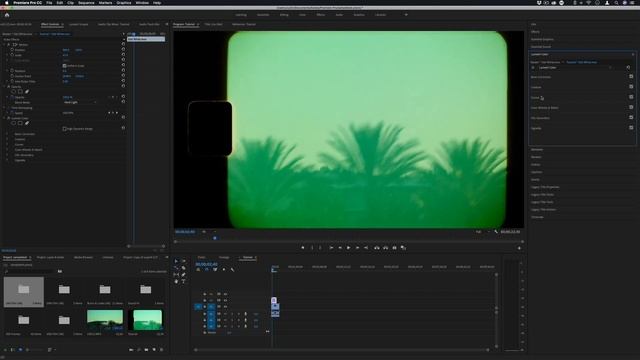Open the Sequence menu
Viewport: 640px width, 360px height.
[x=86, y=3]
